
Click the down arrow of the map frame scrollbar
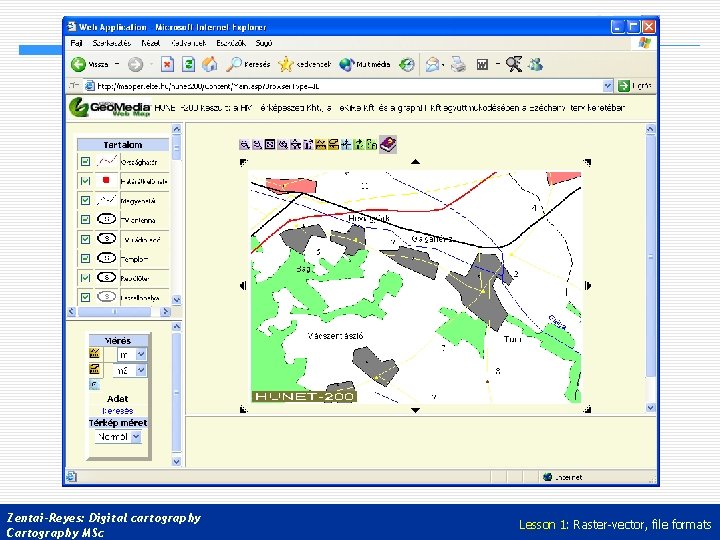click(650, 407)
